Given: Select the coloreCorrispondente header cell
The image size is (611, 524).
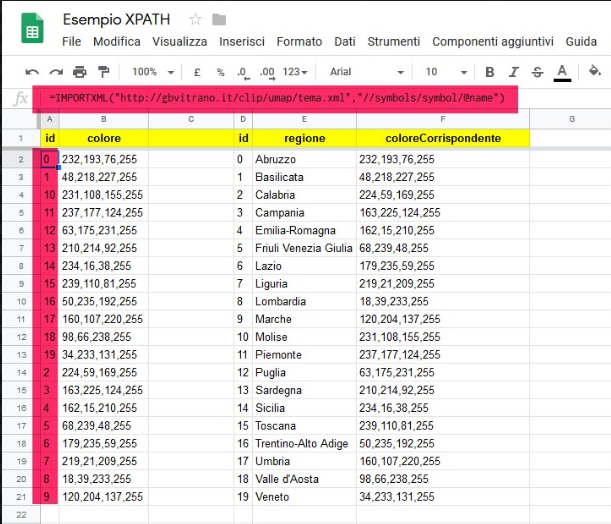Looking at the screenshot, I should [x=442, y=138].
